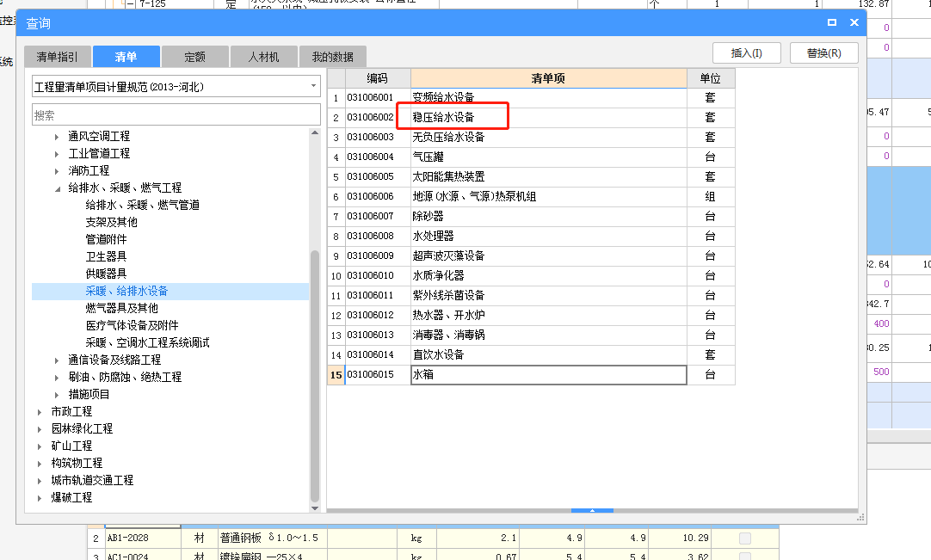Expand the 措施项目 node

[x=57, y=395]
